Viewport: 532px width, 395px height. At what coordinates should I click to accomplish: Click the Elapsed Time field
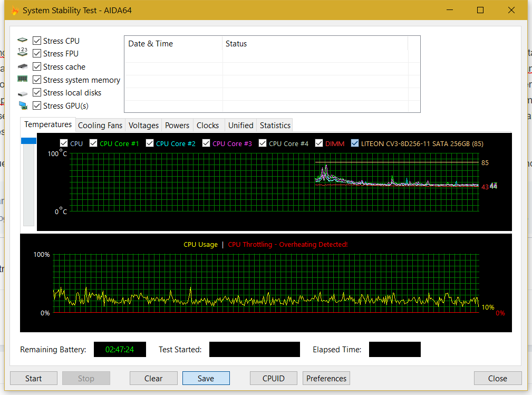tap(395, 350)
